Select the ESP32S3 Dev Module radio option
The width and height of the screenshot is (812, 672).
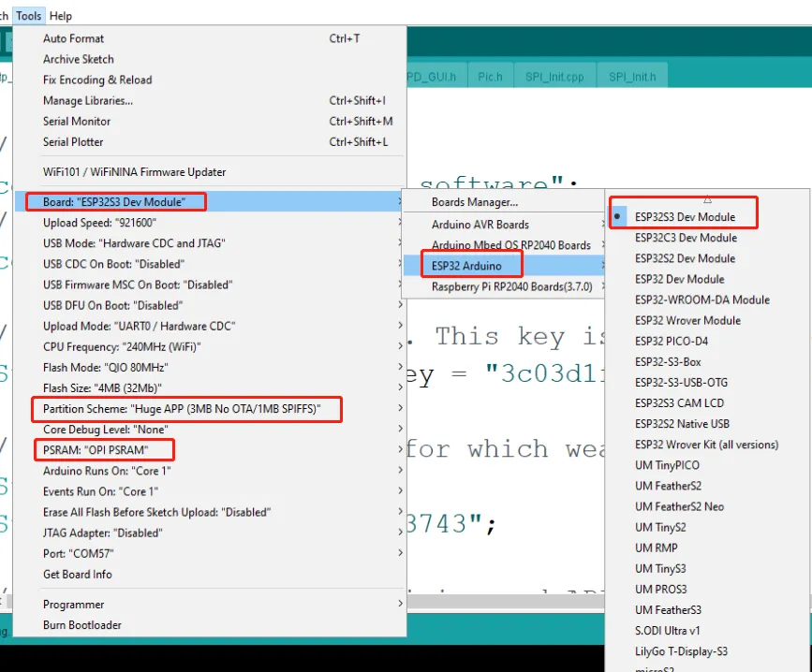pos(684,217)
